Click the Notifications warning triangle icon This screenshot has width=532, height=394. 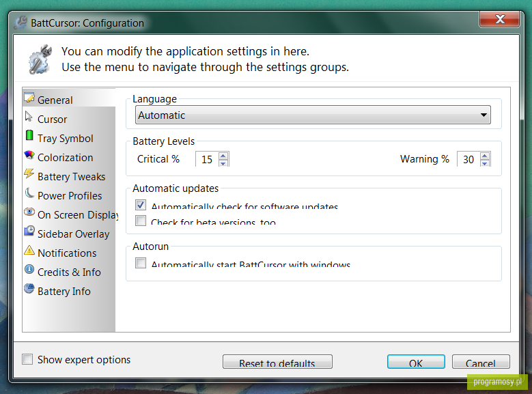(29, 251)
